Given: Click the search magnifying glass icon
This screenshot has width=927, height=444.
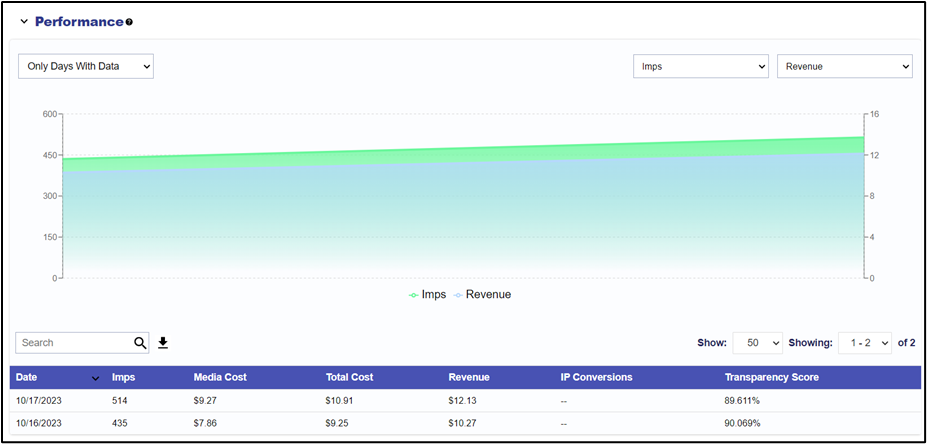Looking at the screenshot, I should [x=140, y=343].
